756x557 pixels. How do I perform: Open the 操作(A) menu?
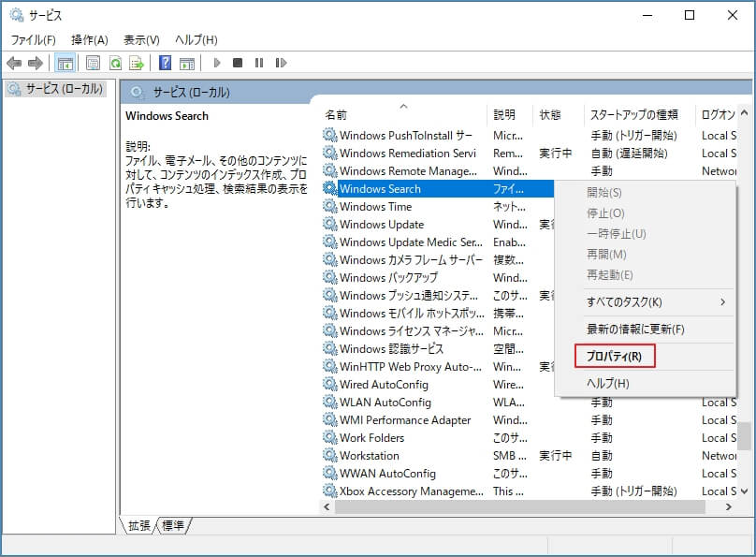pos(89,39)
